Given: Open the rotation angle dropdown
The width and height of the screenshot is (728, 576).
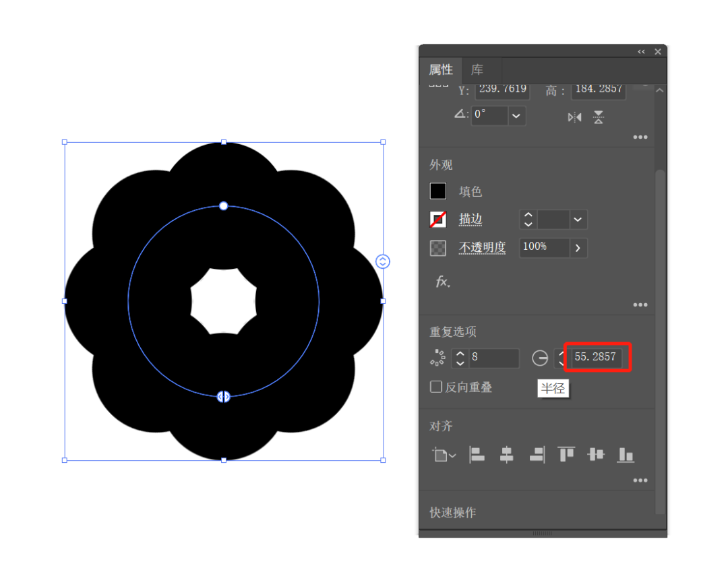Looking at the screenshot, I should (516, 116).
